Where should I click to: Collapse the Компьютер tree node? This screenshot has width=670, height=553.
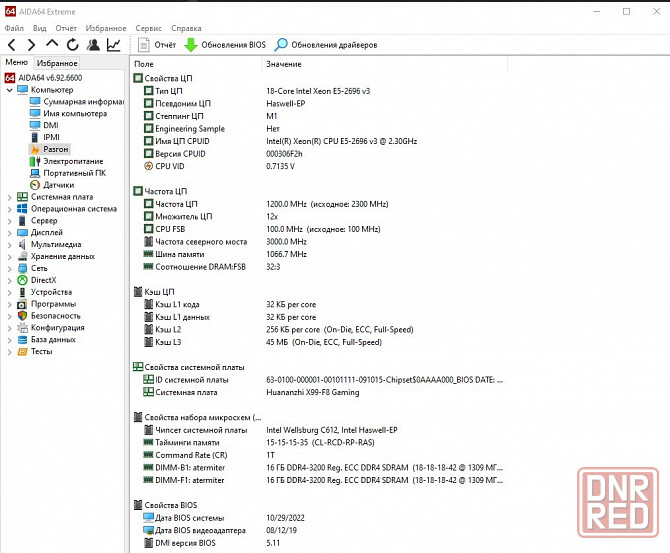click(9, 90)
